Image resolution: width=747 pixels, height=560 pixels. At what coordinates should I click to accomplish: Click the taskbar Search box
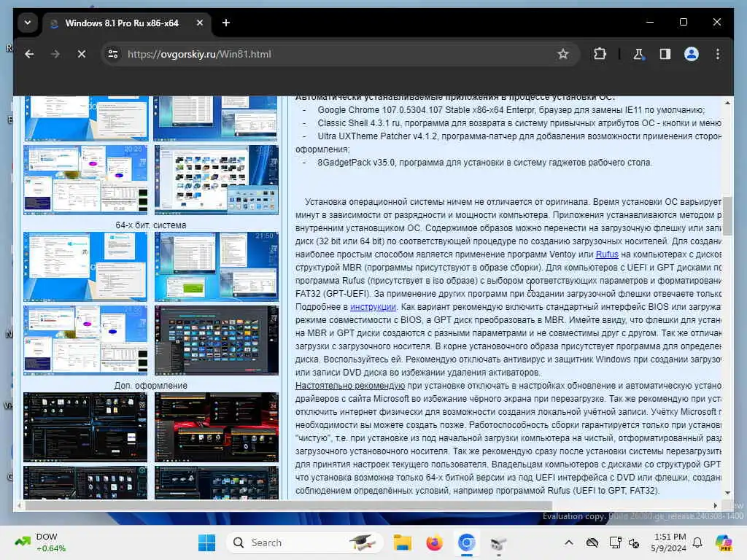305,542
